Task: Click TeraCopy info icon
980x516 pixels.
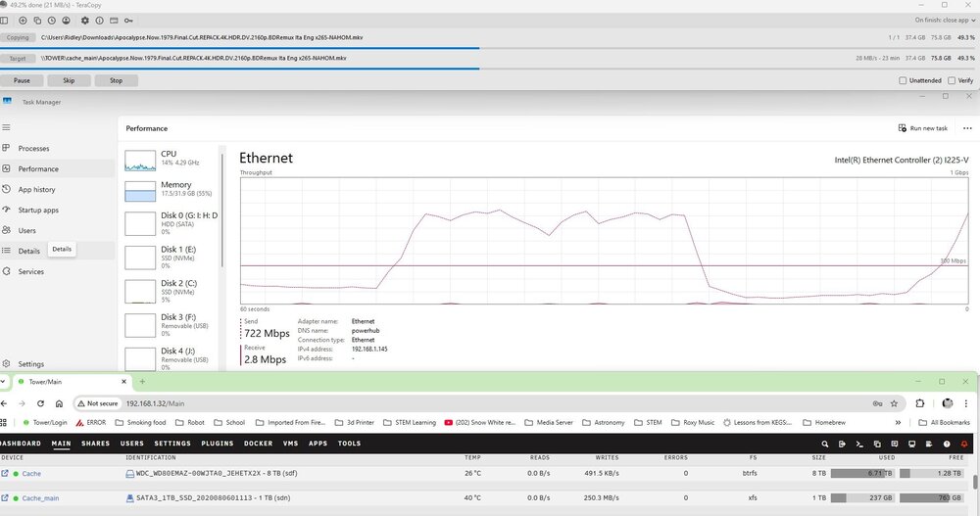Action: coord(99,21)
